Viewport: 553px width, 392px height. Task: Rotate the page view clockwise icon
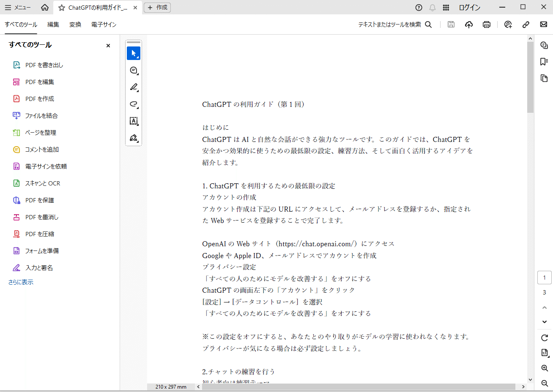click(545, 338)
